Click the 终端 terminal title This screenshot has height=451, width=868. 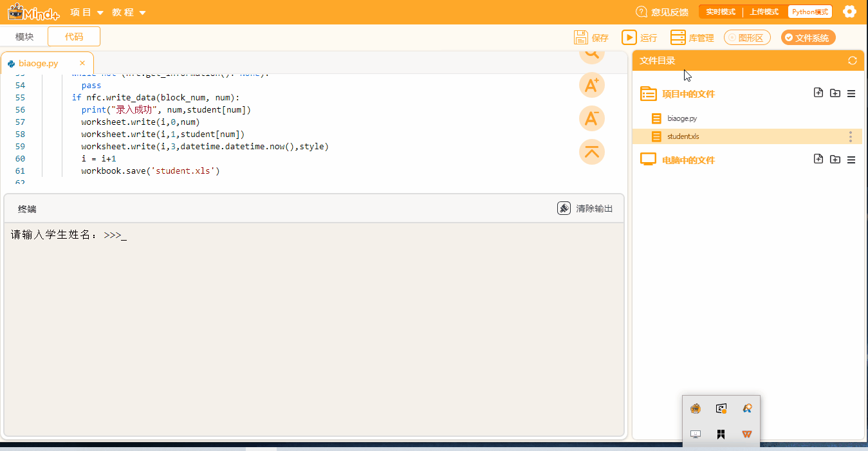tap(27, 209)
